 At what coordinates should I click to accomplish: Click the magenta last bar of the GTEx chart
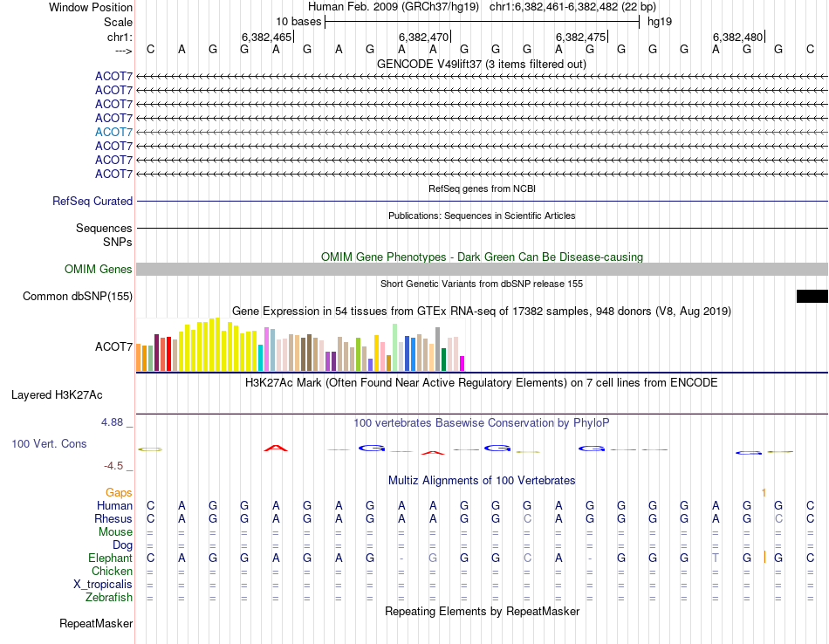(462, 363)
